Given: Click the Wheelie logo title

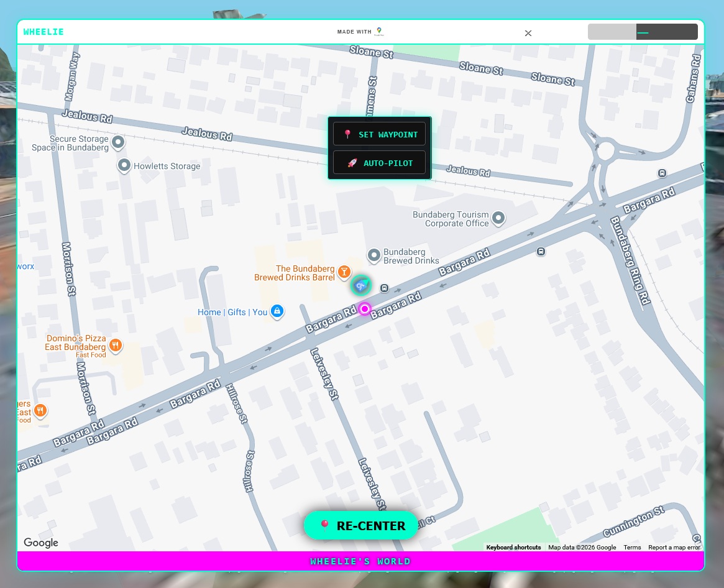Looking at the screenshot, I should (x=44, y=32).
